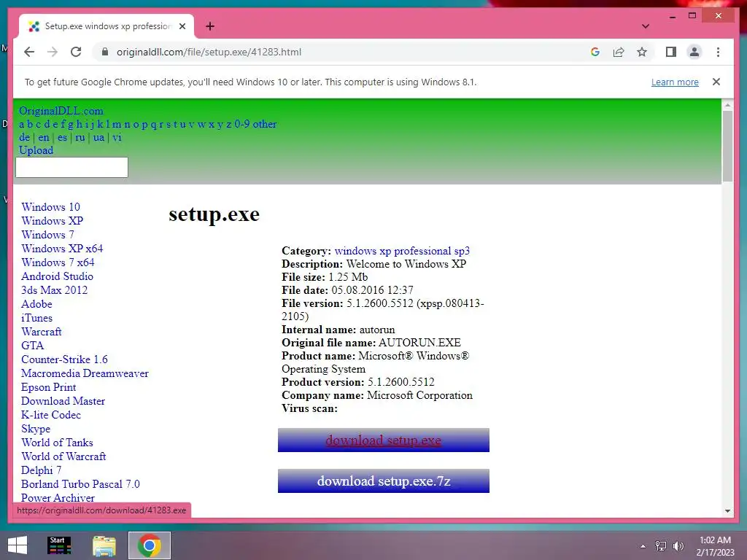
Task: Open OriginalDLL.com home link
Action: [61, 111]
